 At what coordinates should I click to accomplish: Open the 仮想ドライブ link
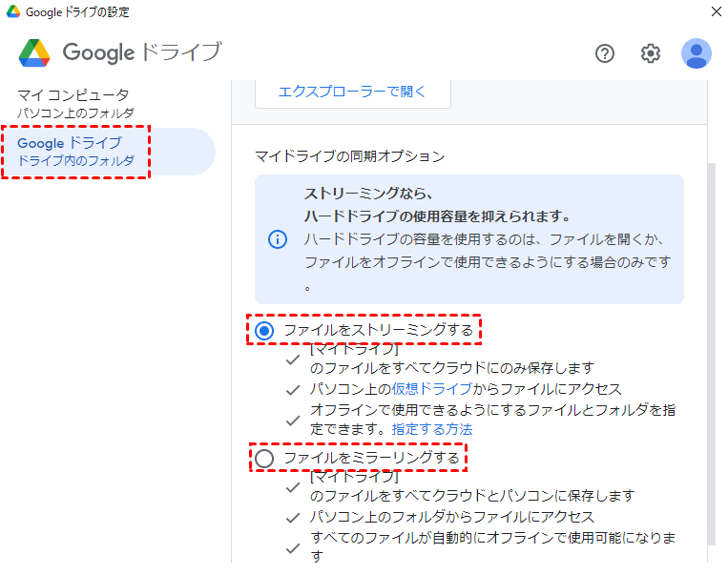click(x=432, y=389)
